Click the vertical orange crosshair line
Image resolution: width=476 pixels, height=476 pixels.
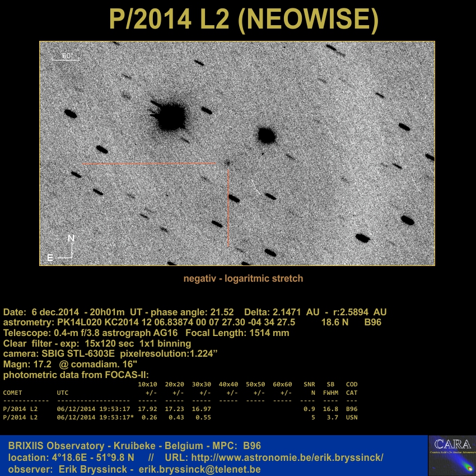(x=228, y=207)
